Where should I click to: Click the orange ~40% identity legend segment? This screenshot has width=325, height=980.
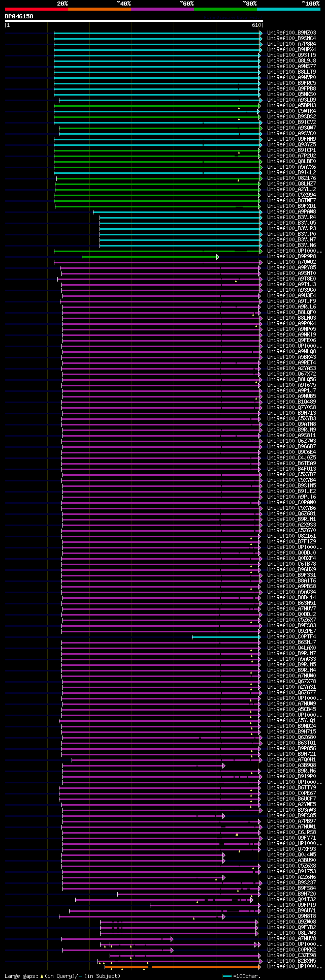[99, 9]
